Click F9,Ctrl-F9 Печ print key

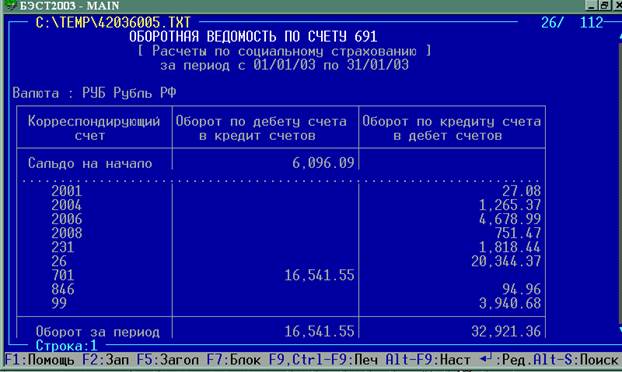click(323, 360)
